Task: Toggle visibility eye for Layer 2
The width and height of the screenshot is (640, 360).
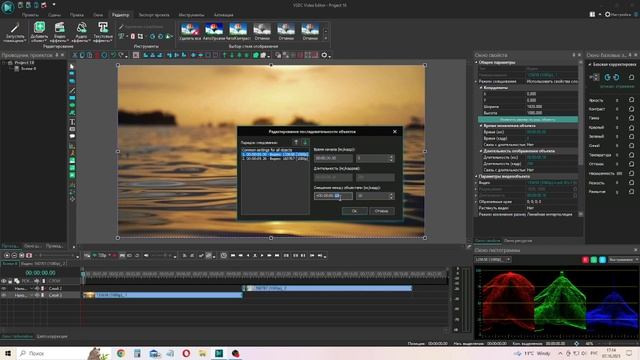Action: point(4,288)
